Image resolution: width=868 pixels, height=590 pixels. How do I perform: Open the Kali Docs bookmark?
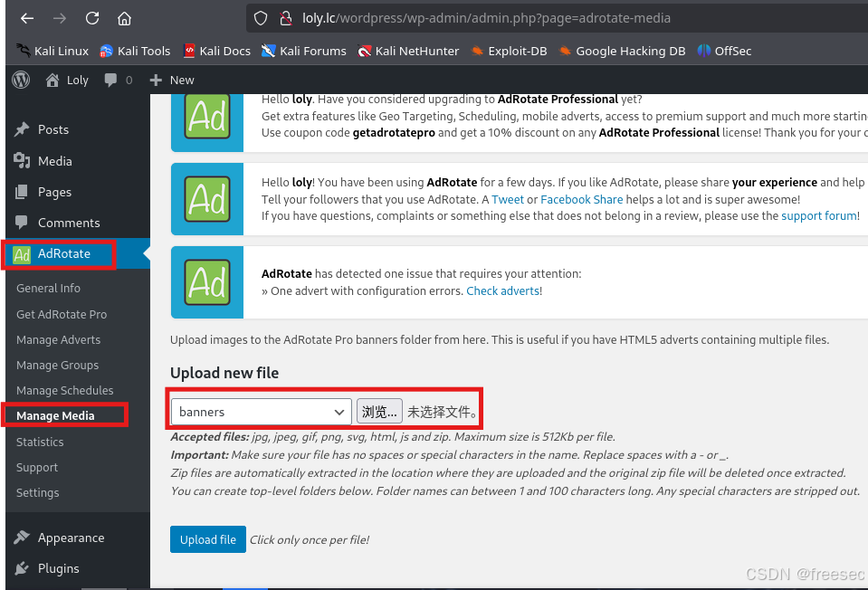click(x=217, y=51)
